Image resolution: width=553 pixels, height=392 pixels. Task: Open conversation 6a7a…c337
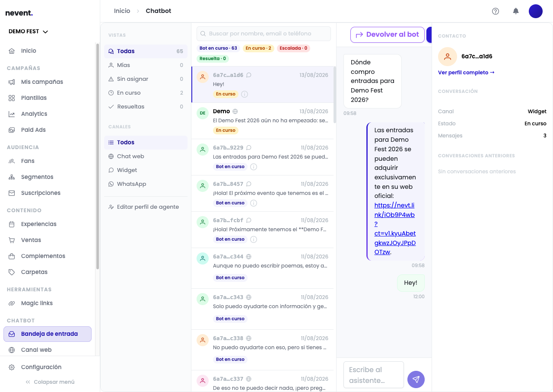click(x=263, y=381)
